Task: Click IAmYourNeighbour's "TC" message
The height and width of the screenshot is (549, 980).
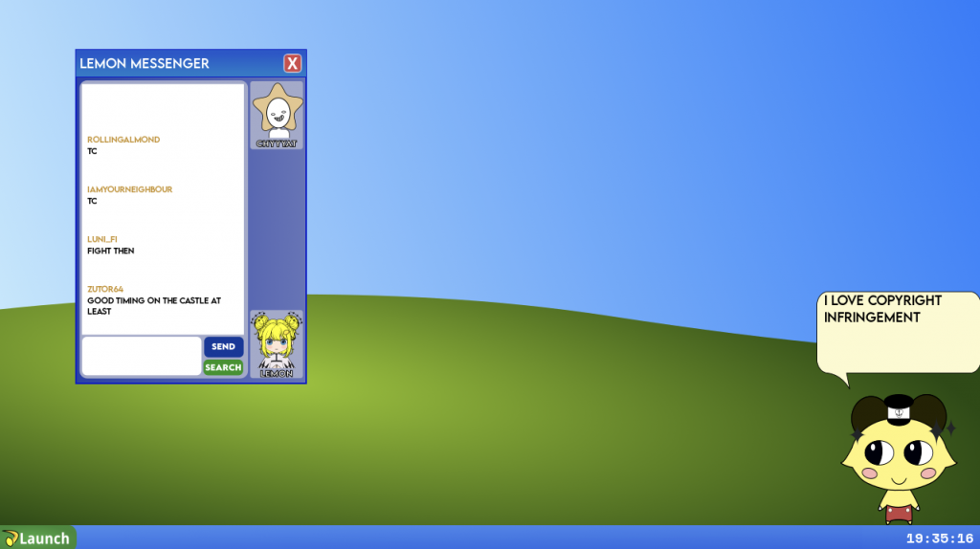Action: (x=92, y=201)
